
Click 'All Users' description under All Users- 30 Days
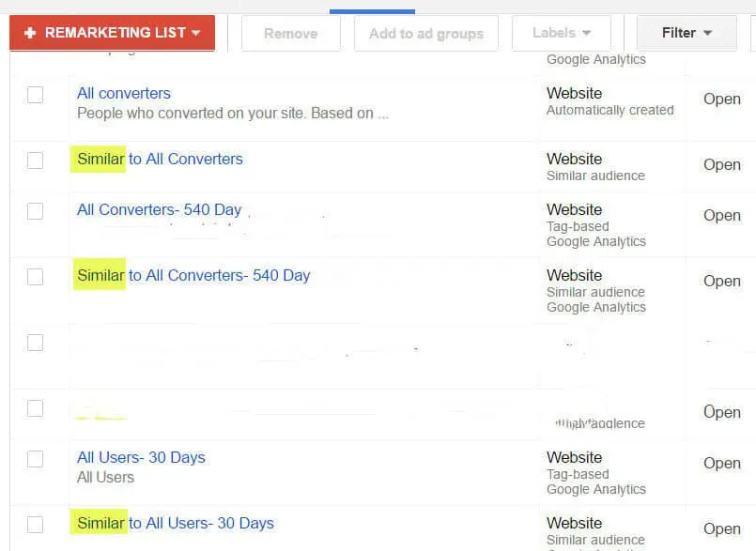(x=105, y=477)
